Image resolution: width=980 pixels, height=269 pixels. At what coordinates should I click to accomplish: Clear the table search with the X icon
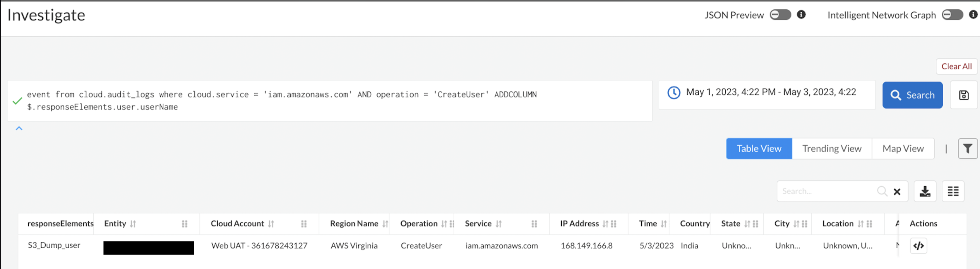pyautogui.click(x=897, y=192)
